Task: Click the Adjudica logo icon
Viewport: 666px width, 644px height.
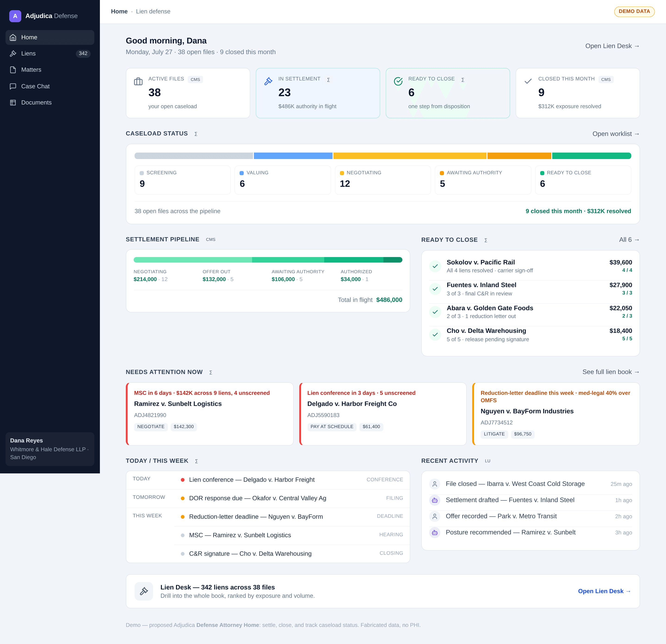Action: [15, 16]
